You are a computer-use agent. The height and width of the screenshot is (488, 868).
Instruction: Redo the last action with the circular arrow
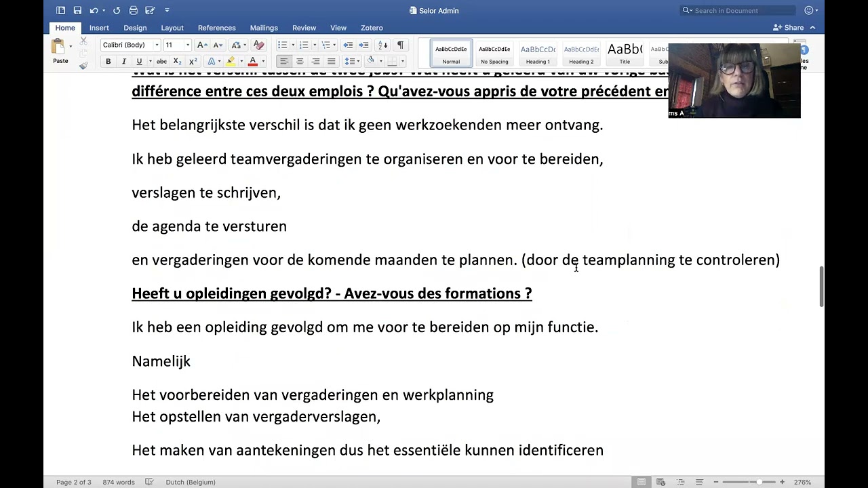117,10
